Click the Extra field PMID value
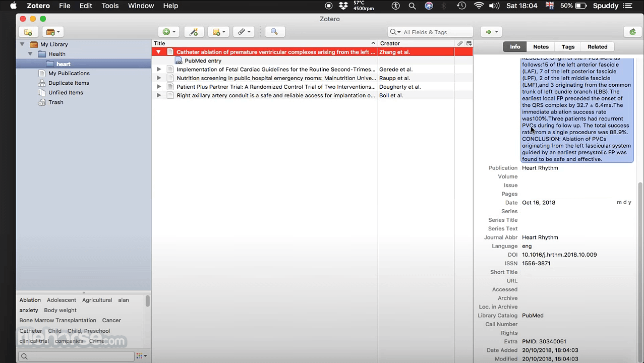This screenshot has height=363, width=644. 544,342
